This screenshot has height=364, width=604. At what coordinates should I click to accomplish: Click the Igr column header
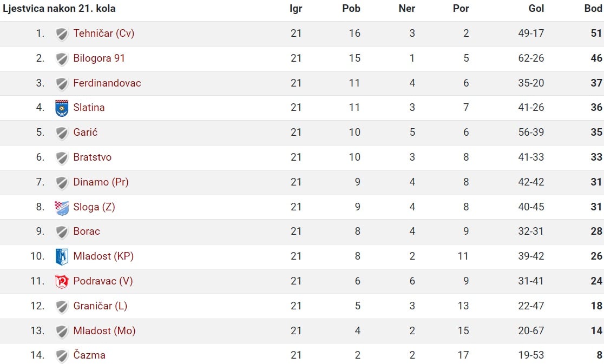(x=296, y=9)
